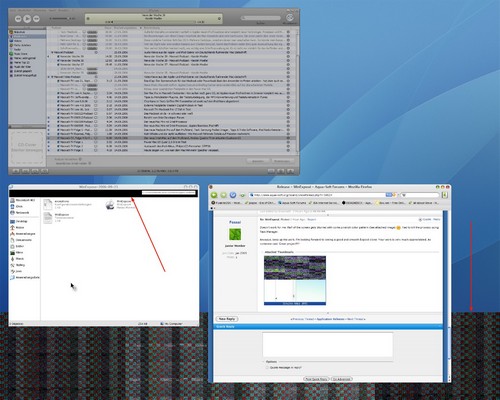
Task: Click the iTunes next track button
Action: 36,19
